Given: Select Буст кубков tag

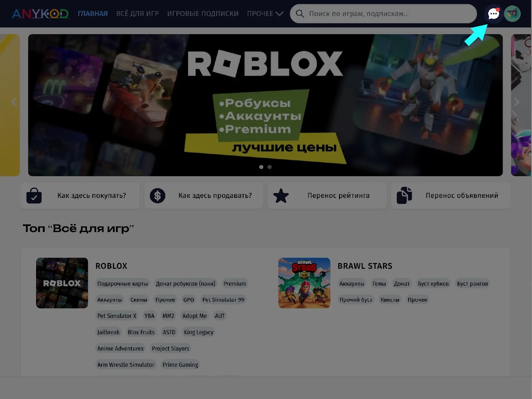Looking at the screenshot, I should click(433, 283).
